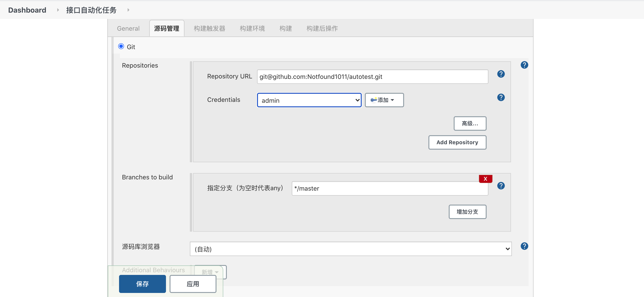Click the Add Repository button
This screenshot has height=297, width=644.
[x=457, y=142]
